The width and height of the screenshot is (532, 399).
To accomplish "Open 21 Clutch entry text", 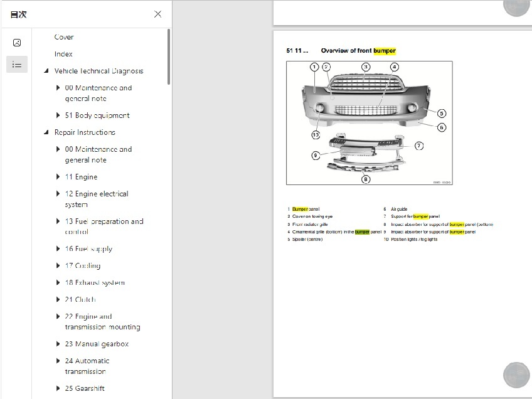I will pos(80,300).
